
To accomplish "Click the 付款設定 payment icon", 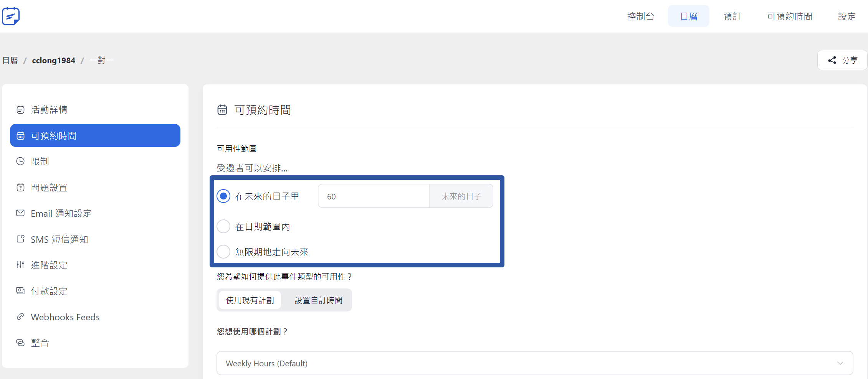I will coord(20,291).
